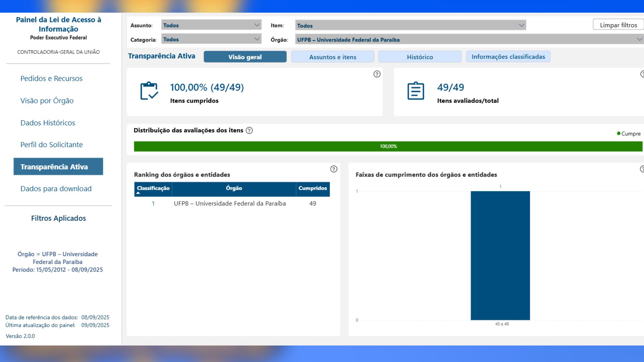Click the green 100,00% distribution bar
The width and height of the screenshot is (644, 362).
[388, 146]
